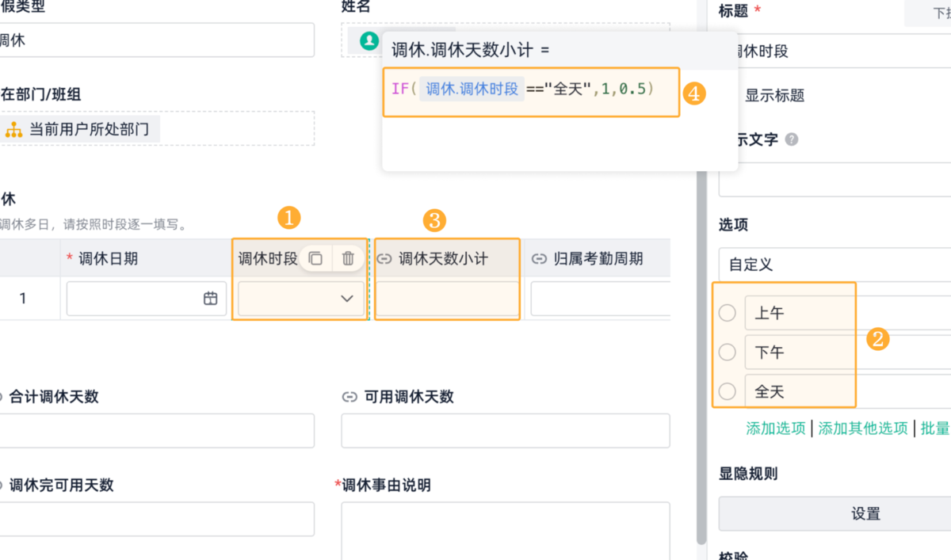Open the calendar picker for 调休日期
Viewport: 951px width, 560px height.
211,299
